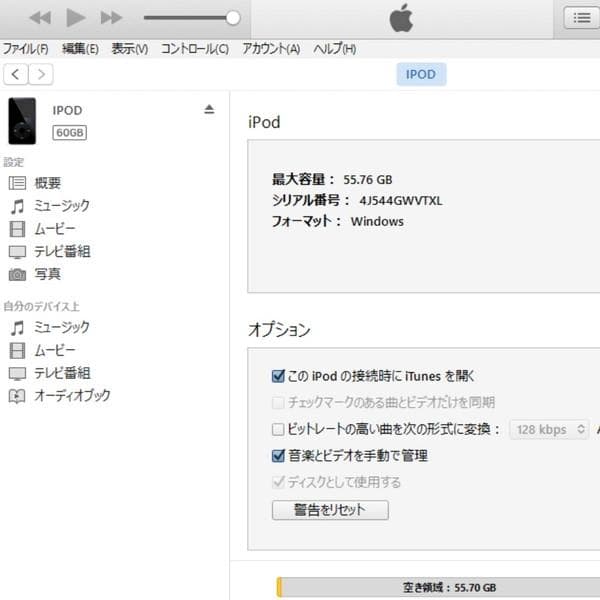Click the film strip icon in 設定
The width and height of the screenshot is (600, 600).
[17, 229]
